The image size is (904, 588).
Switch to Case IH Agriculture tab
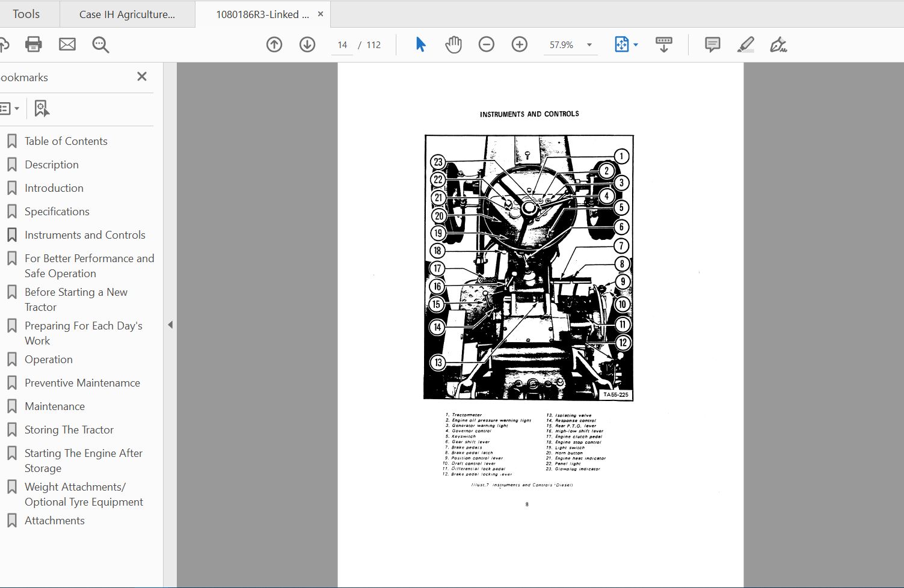pos(128,14)
